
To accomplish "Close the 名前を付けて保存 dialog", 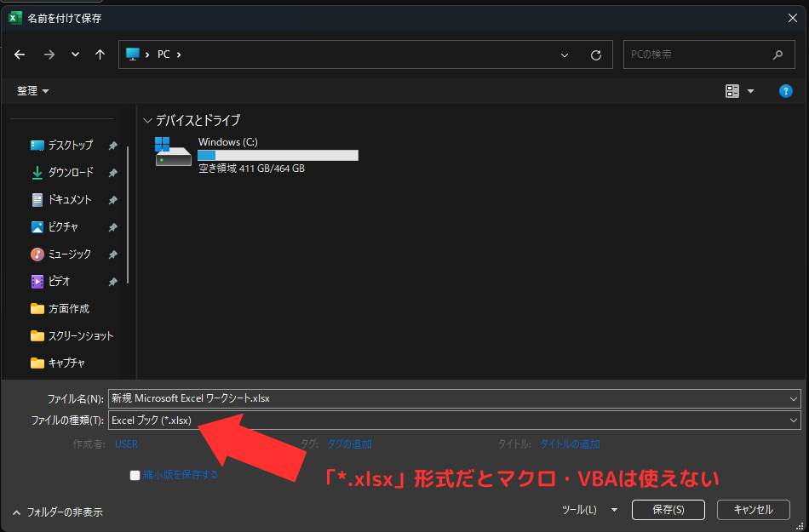I will pyautogui.click(x=793, y=19).
